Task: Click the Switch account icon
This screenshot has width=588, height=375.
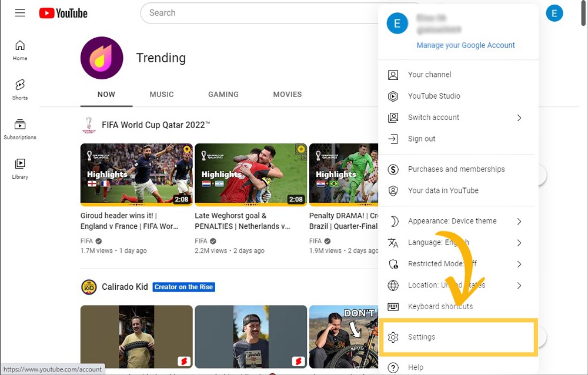Action: pyautogui.click(x=393, y=118)
